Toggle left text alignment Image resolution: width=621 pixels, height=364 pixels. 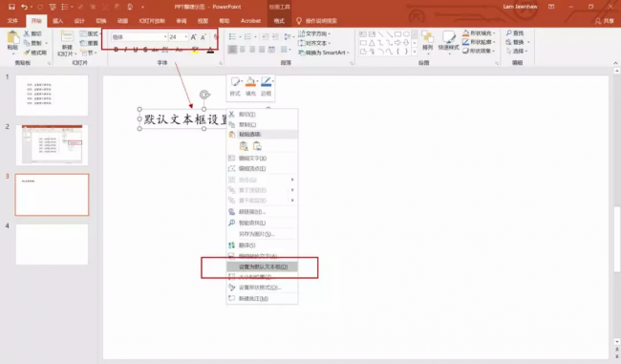coord(232,50)
